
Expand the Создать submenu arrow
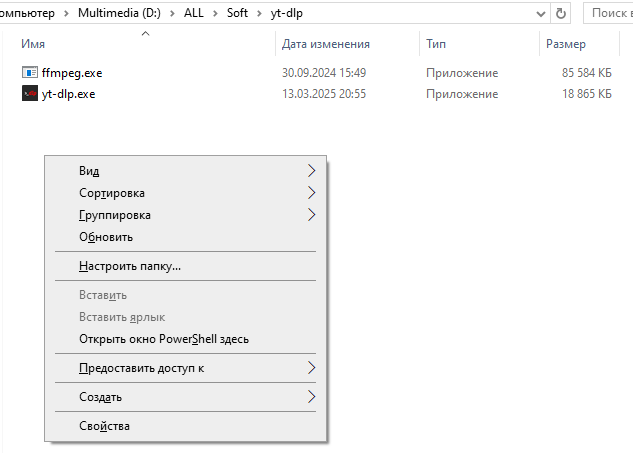click(311, 397)
